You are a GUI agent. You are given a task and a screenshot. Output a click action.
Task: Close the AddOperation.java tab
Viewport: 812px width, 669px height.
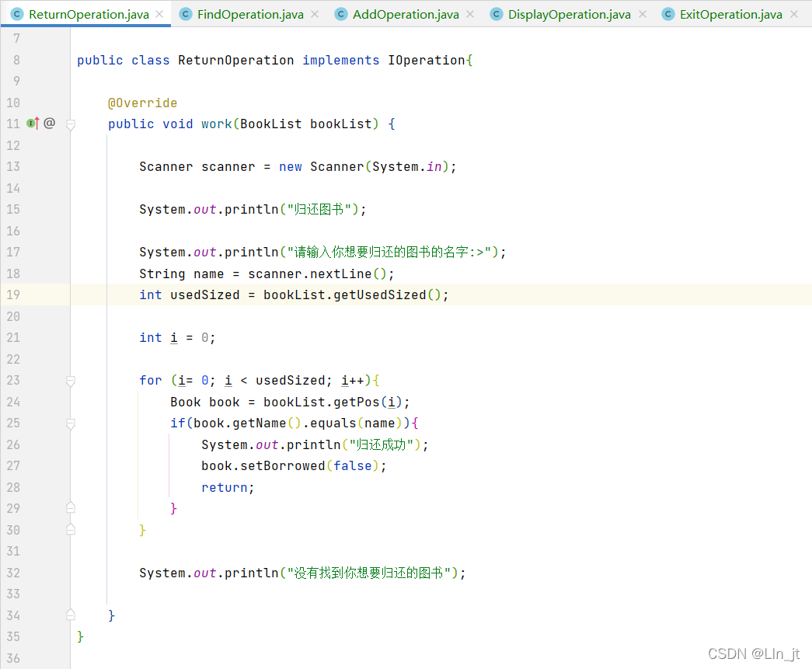[x=469, y=15]
